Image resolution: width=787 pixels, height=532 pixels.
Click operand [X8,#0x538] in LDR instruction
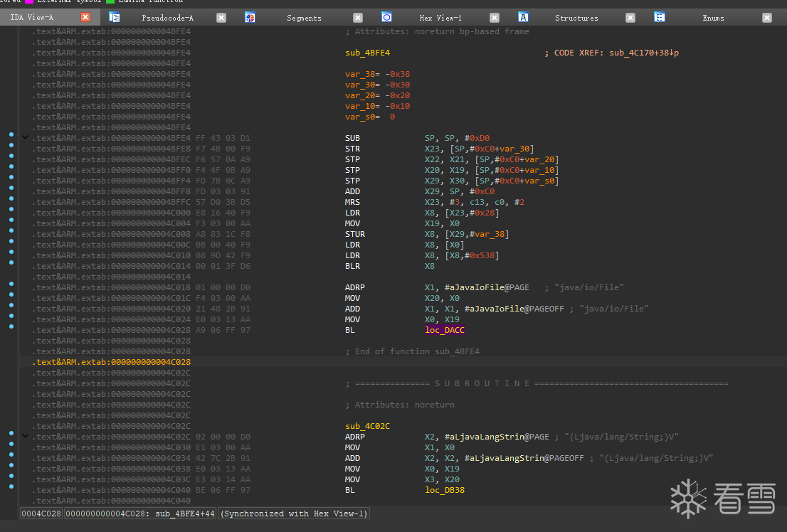[472, 255]
